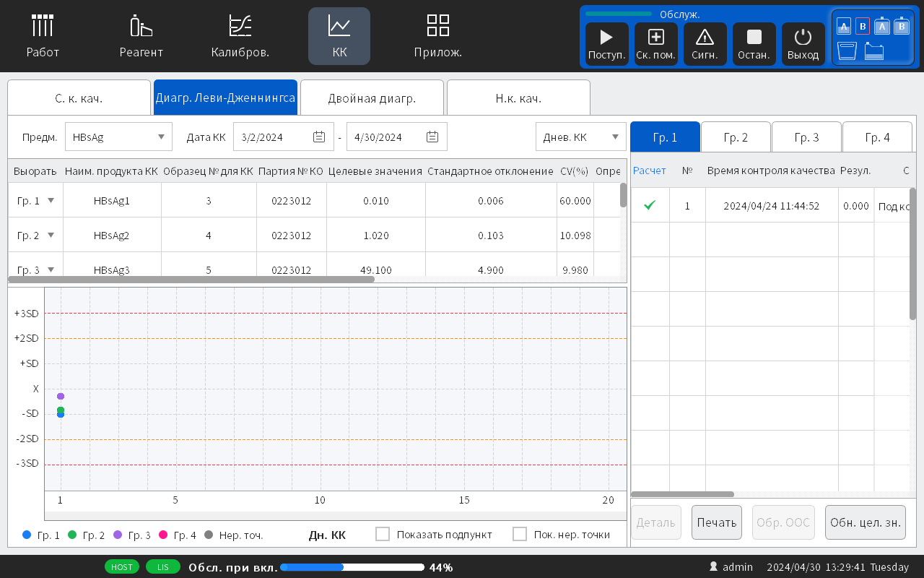The width and height of the screenshot is (924, 578).
Task: Open the Прилож. applications module
Action: pyautogui.click(x=438, y=36)
